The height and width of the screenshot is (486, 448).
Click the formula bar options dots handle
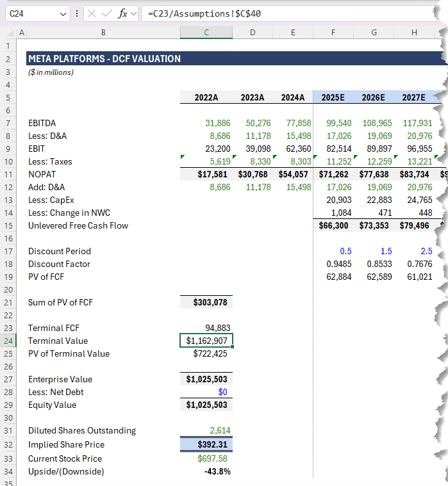(77, 13)
